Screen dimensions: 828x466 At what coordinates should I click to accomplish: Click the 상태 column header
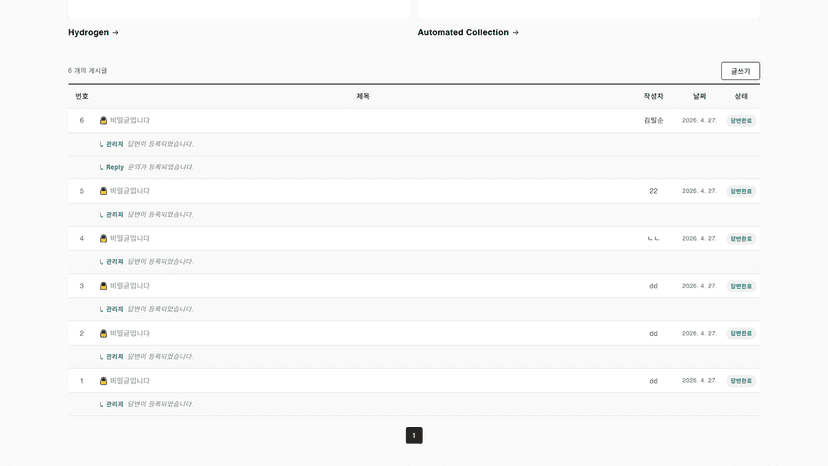coord(741,96)
